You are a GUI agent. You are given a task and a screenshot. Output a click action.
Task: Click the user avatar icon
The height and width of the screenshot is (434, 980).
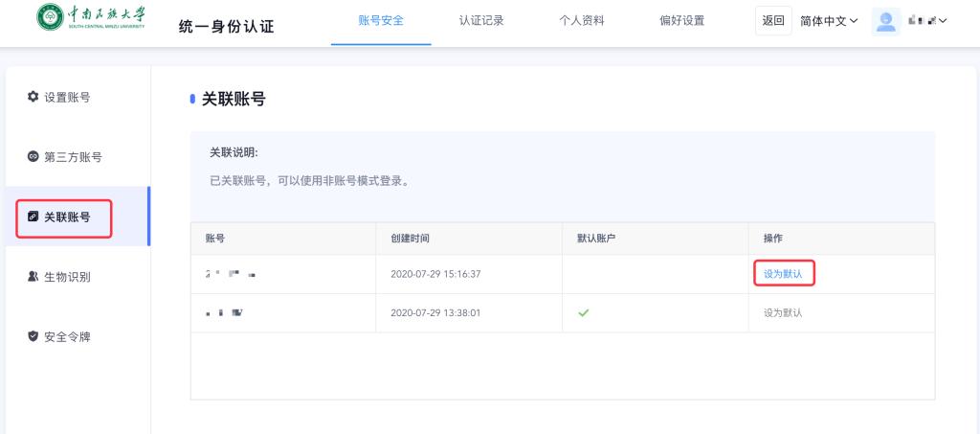886,21
